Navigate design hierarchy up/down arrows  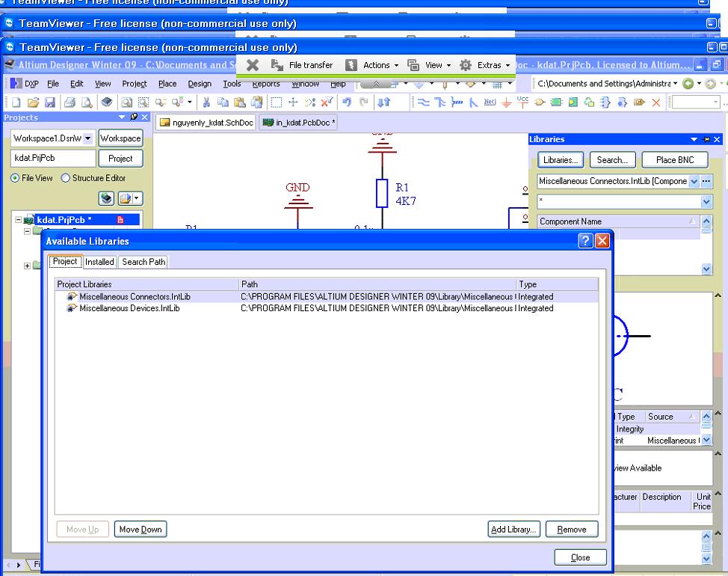click(383, 102)
